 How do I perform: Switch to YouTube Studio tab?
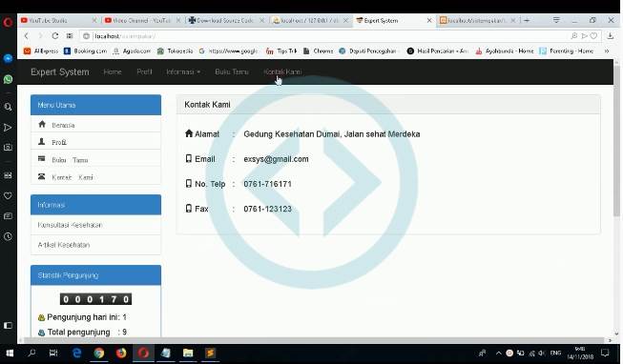(x=58, y=20)
